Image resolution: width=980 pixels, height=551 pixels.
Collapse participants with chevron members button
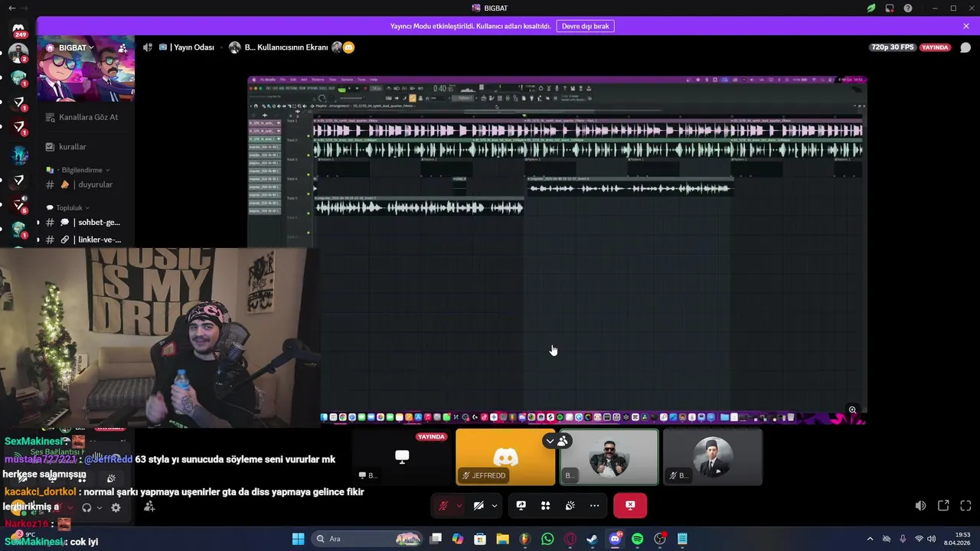[557, 441]
